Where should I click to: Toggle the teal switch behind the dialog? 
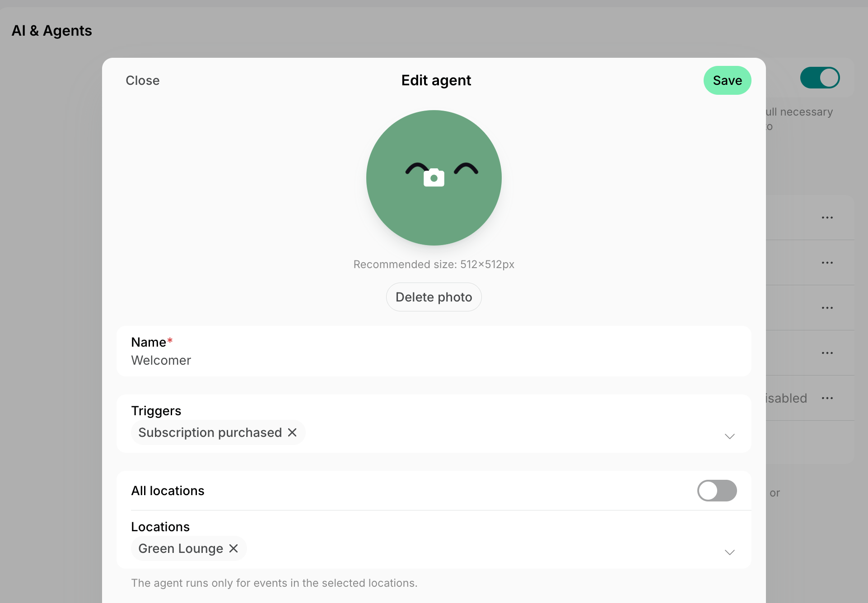(820, 78)
